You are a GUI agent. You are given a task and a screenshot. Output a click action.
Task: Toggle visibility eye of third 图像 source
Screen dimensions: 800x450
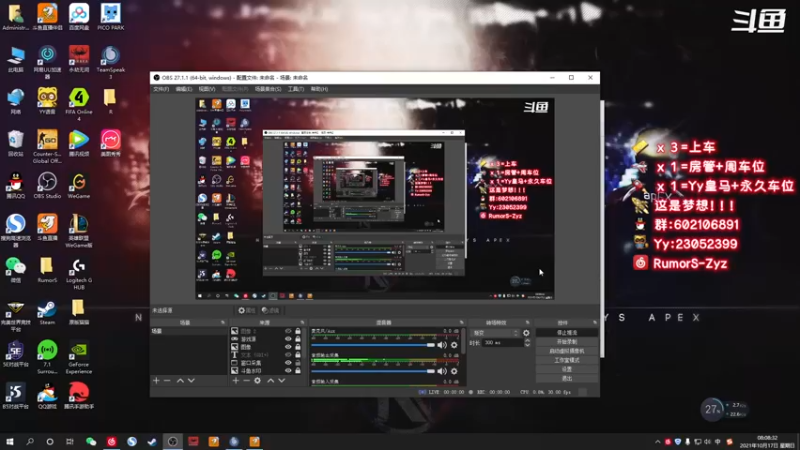pos(288,347)
